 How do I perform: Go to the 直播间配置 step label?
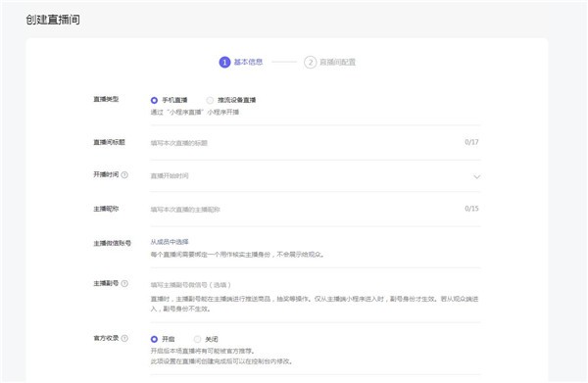coord(337,63)
